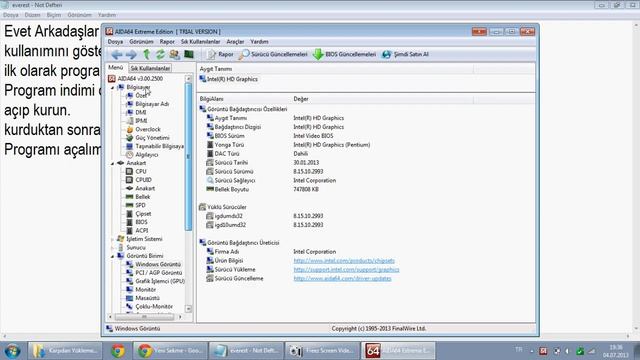Click the Değer column header

(301, 99)
